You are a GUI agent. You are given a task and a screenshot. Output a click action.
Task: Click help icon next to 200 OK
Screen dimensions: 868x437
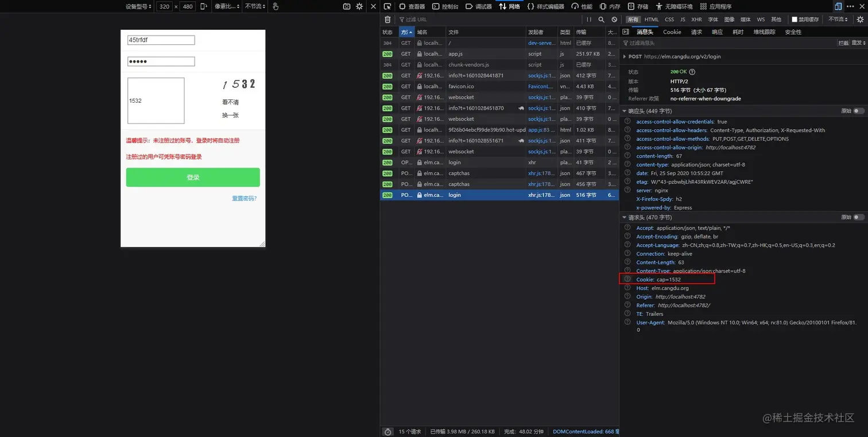(692, 72)
